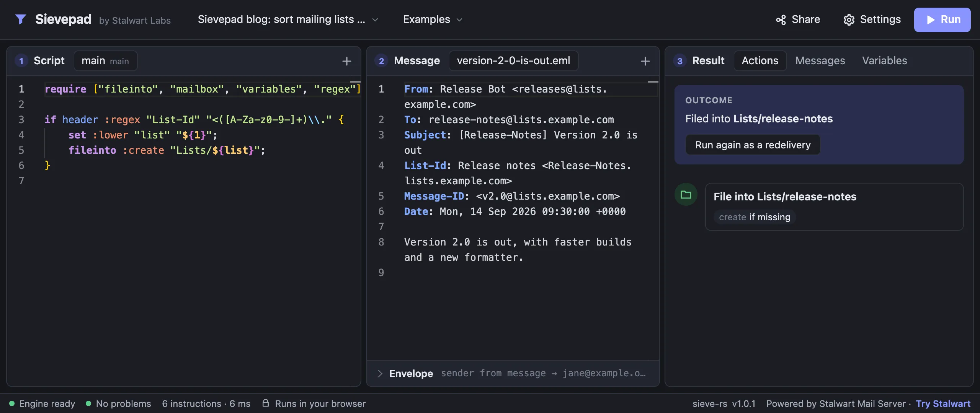Open the Examples dropdown menu

click(x=433, y=20)
